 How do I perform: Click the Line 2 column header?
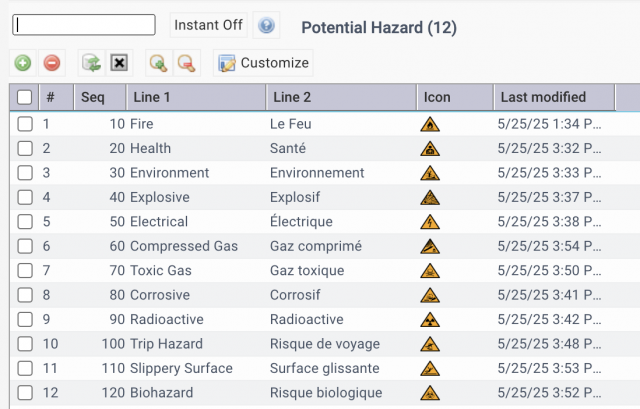tap(341, 97)
